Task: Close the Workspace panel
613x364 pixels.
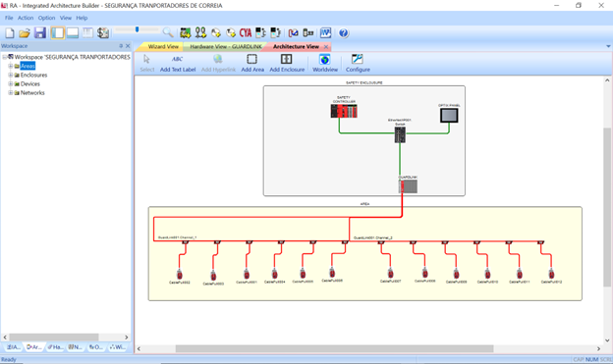Action: click(128, 46)
